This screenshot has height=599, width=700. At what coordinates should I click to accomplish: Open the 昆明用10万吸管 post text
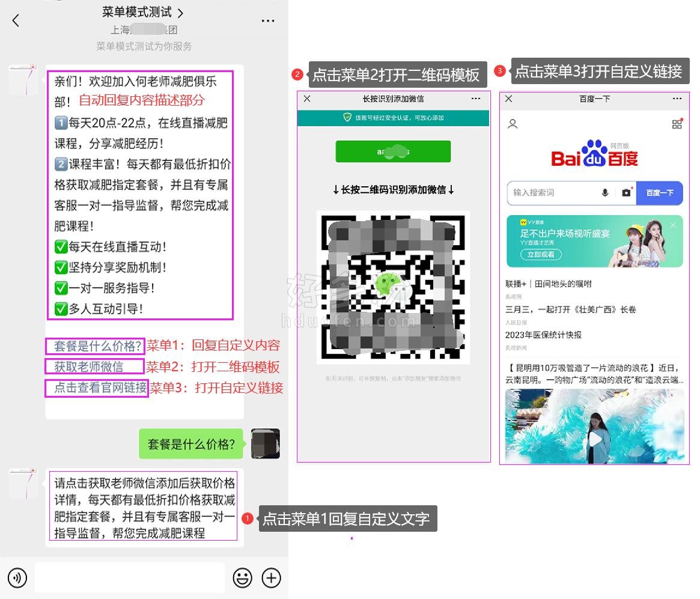594,374
